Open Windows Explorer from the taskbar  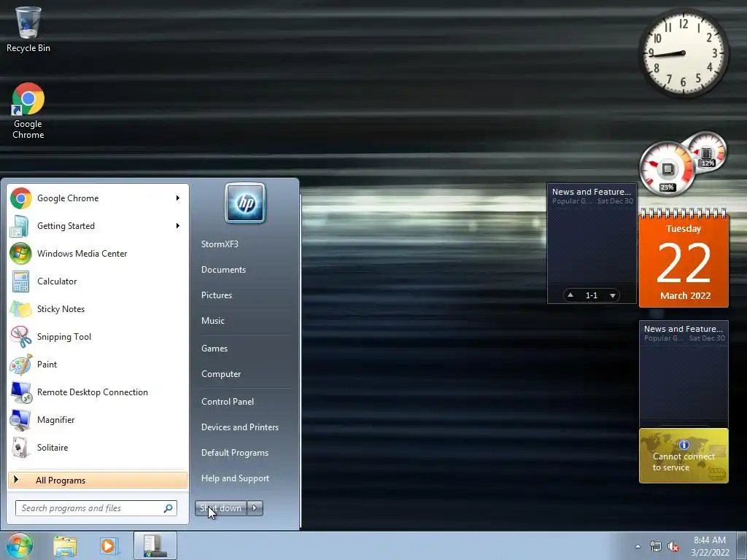(x=65, y=546)
